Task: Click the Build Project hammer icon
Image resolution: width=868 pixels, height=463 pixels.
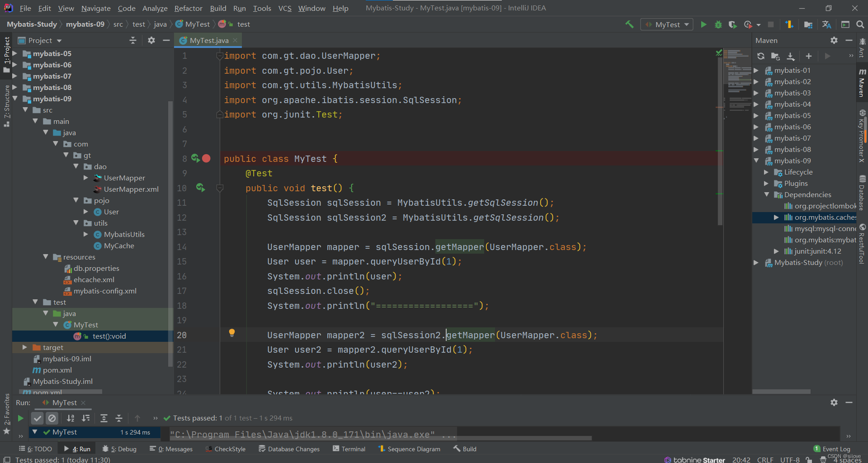Action: pos(629,24)
